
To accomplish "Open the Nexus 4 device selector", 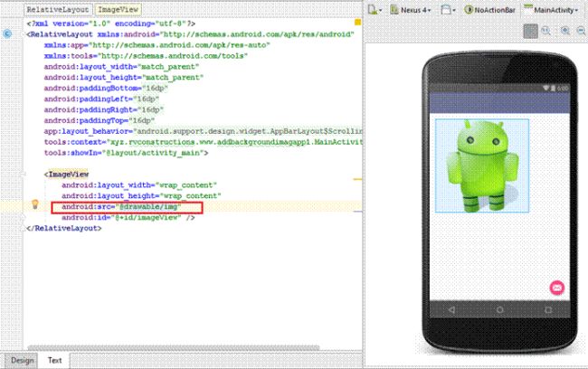I will pos(411,10).
